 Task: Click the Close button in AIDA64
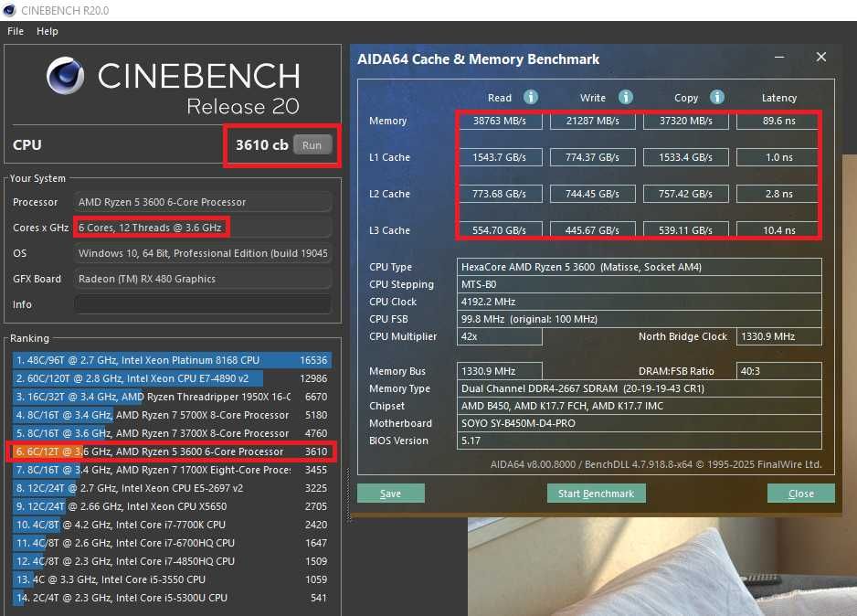[800, 493]
